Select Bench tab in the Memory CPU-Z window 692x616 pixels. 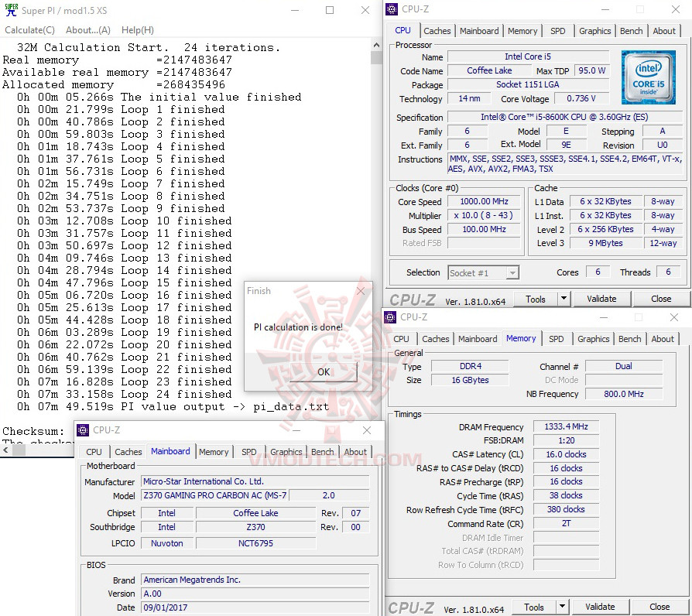pos(629,339)
